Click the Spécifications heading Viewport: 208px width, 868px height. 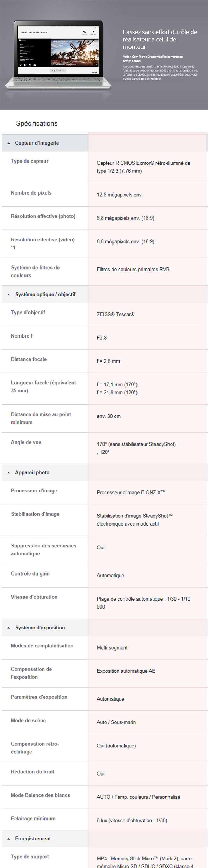point(37,124)
